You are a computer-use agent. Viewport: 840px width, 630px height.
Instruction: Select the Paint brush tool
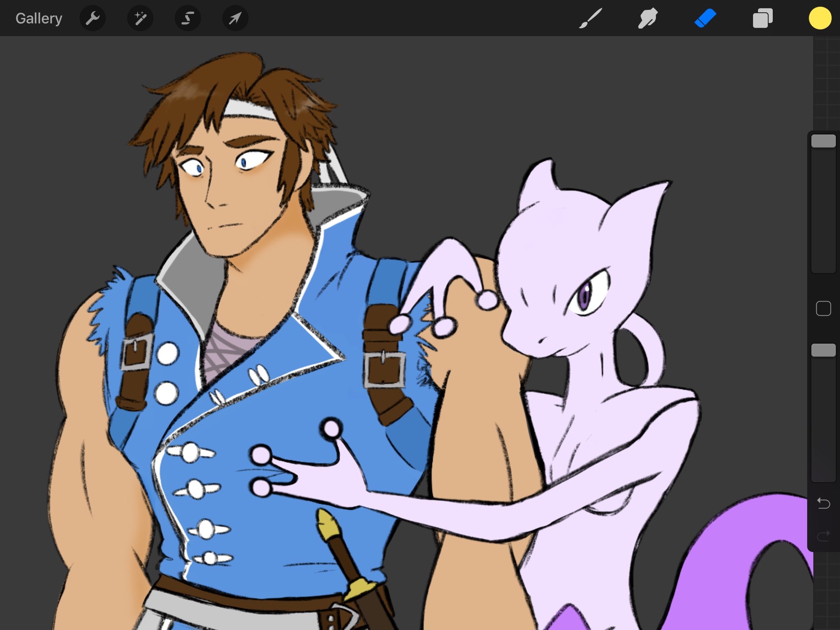click(591, 18)
